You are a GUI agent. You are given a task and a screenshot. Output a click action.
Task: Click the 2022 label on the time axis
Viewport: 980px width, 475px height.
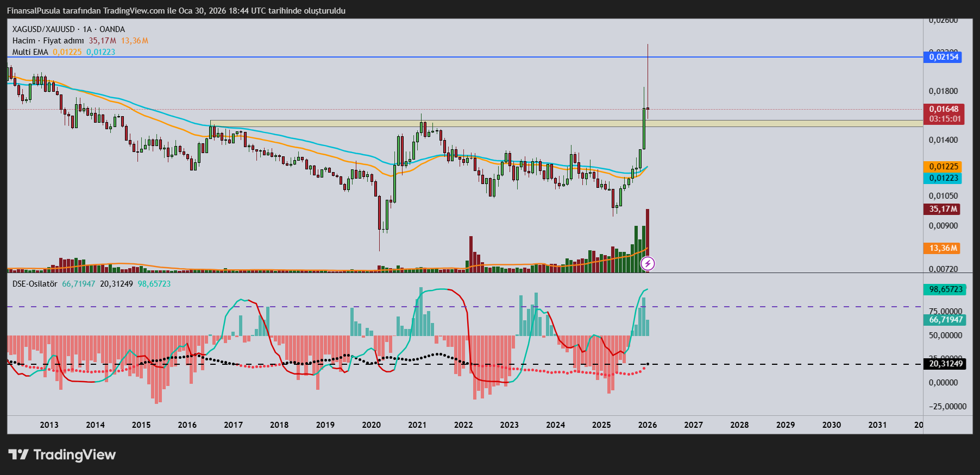tap(463, 425)
